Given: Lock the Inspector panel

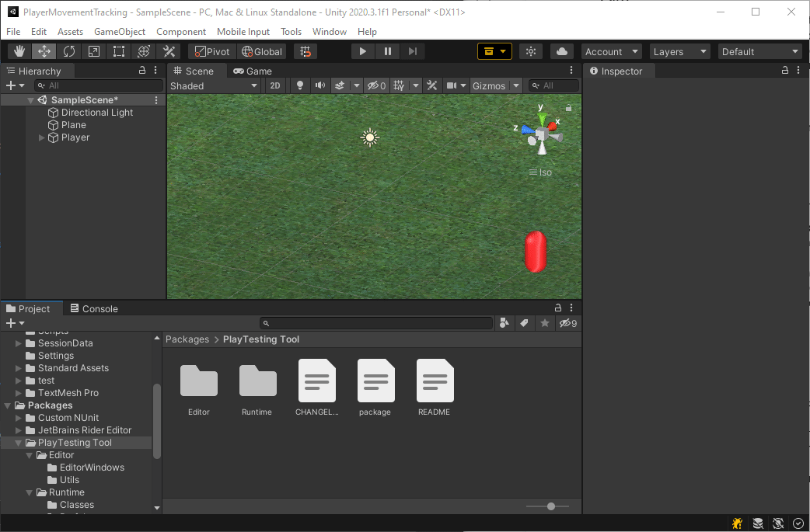Looking at the screenshot, I should (x=785, y=70).
